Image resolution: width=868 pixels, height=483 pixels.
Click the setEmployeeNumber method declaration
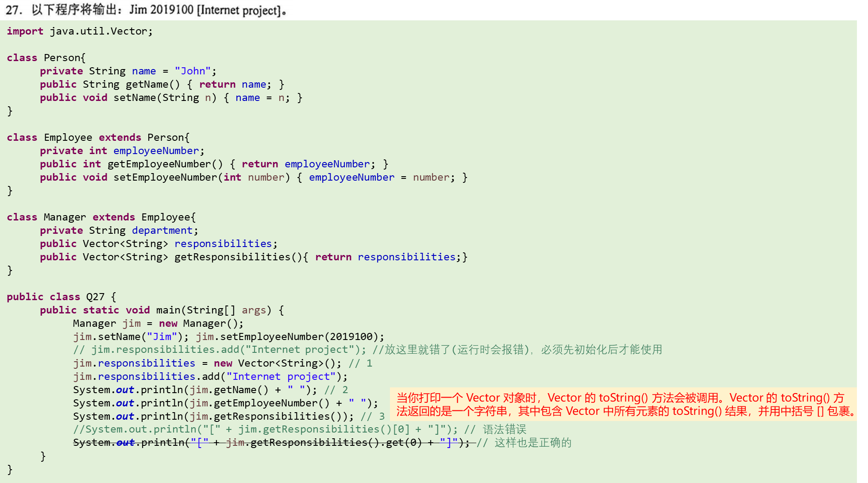click(x=254, y=177)
